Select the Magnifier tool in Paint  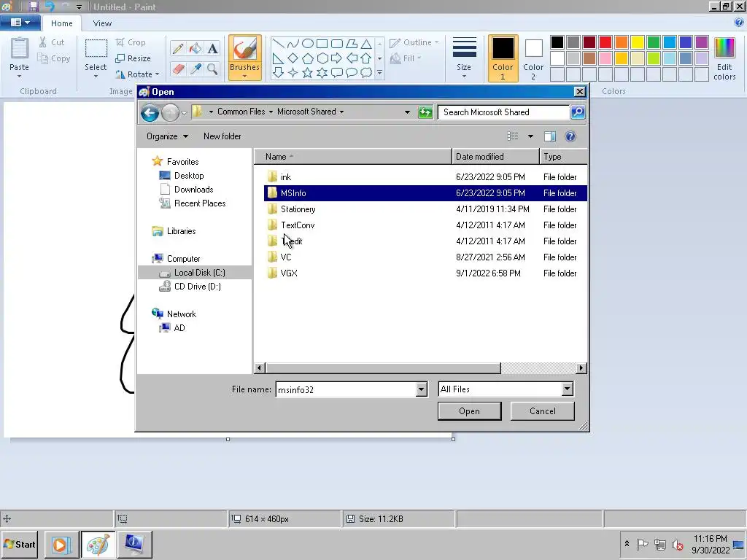[x=212, y=69]
